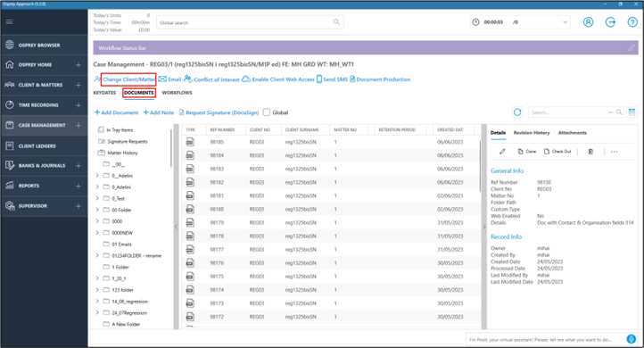Viewport: 644px width, 348px height.
Task: Expand the 00 Folder tree node
Action: pyautogui.click(x=97, y=210)
